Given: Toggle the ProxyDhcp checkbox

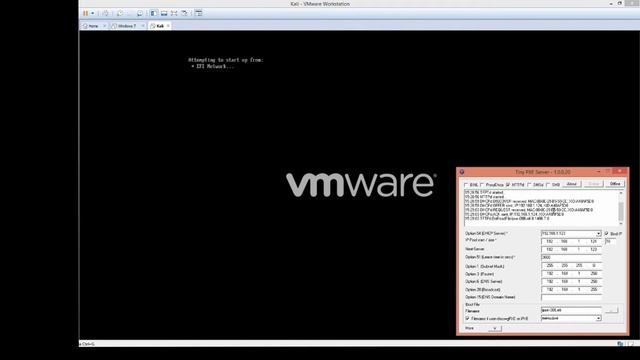Looking at the screenshot, I should 482,185.
